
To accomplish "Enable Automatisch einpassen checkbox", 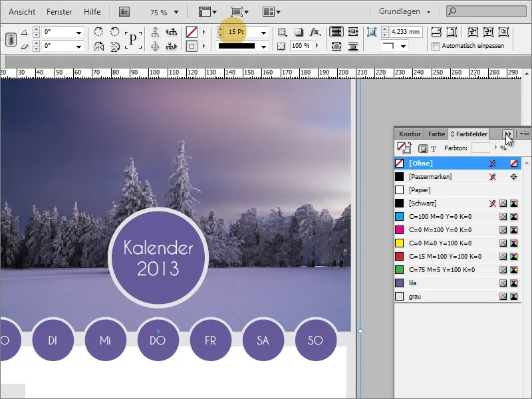I will (x=436, y=46).
